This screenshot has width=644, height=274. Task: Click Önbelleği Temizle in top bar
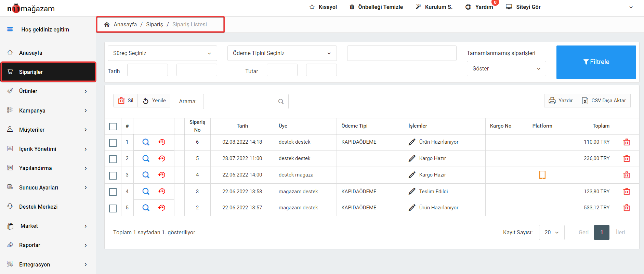click(x=376, y=7)
